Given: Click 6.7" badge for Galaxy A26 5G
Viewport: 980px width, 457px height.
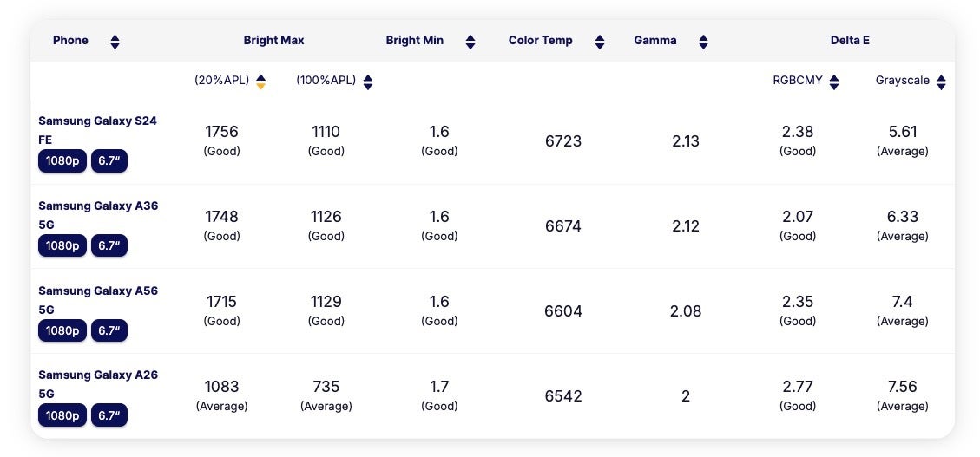Looking at the screenshot, I should pos(109,416).
